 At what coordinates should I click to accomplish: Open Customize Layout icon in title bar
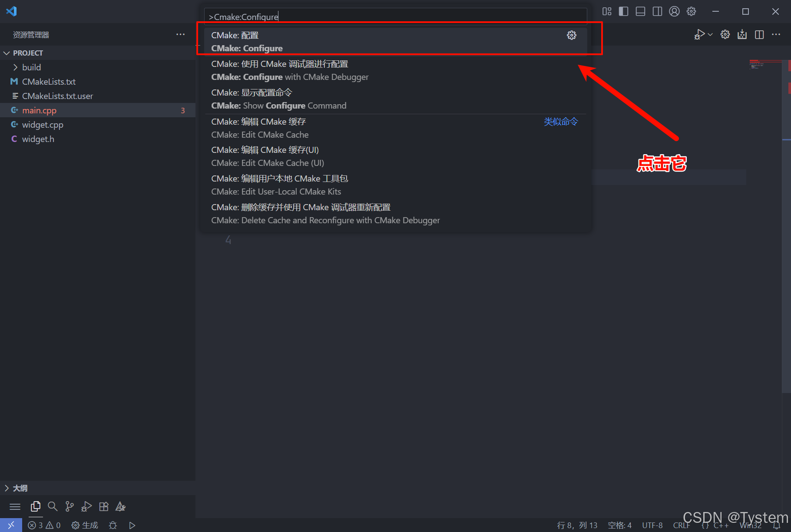607,11
